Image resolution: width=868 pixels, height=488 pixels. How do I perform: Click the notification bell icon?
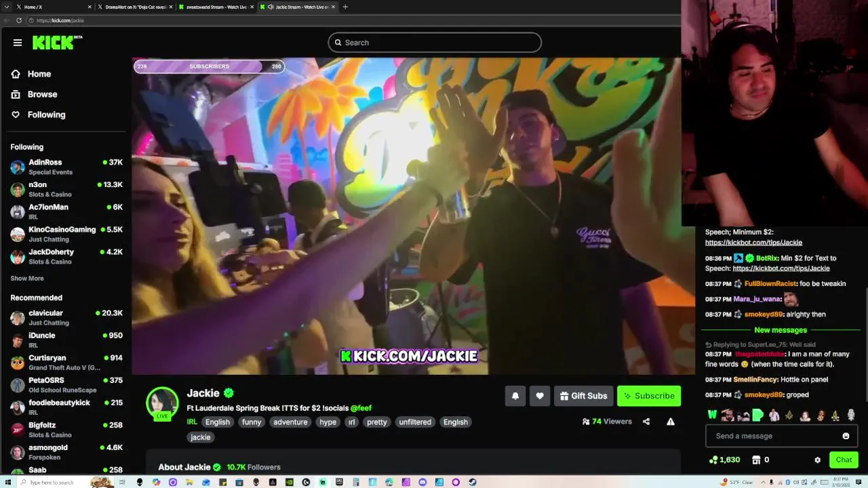click(515, 396)
